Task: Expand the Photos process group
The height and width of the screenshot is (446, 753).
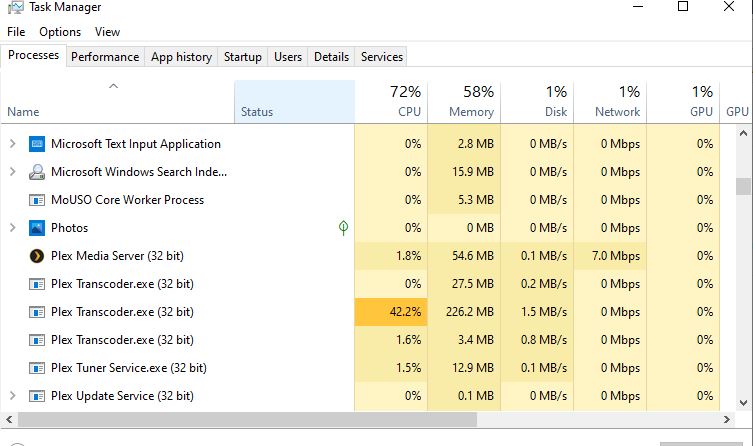Action: (x=12, y=228)
